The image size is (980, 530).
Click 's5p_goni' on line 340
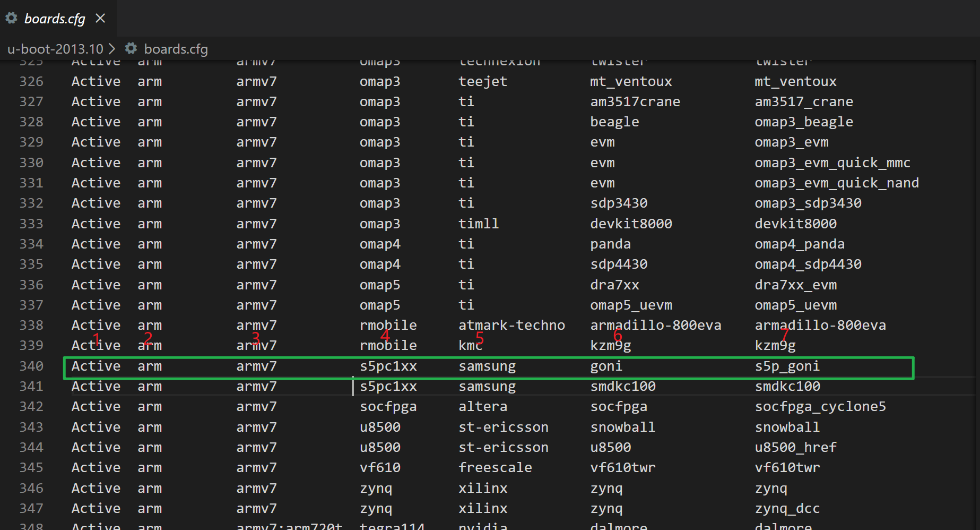787,366
